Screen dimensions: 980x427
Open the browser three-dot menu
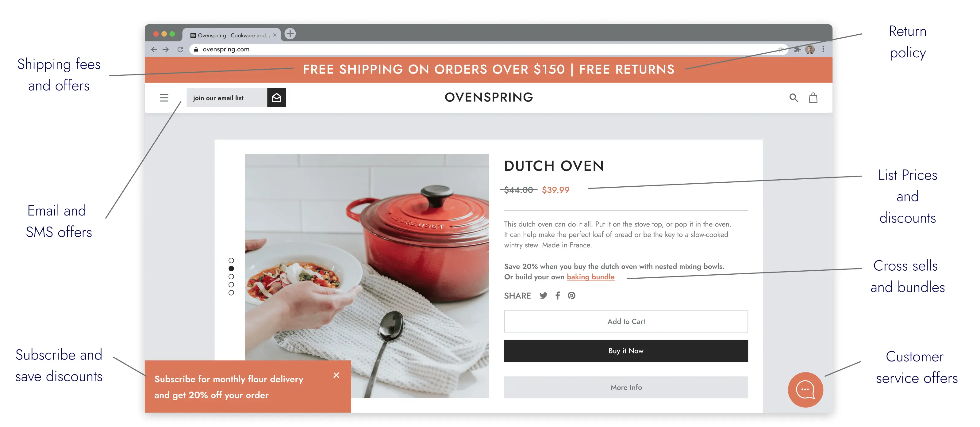point(823,49)
